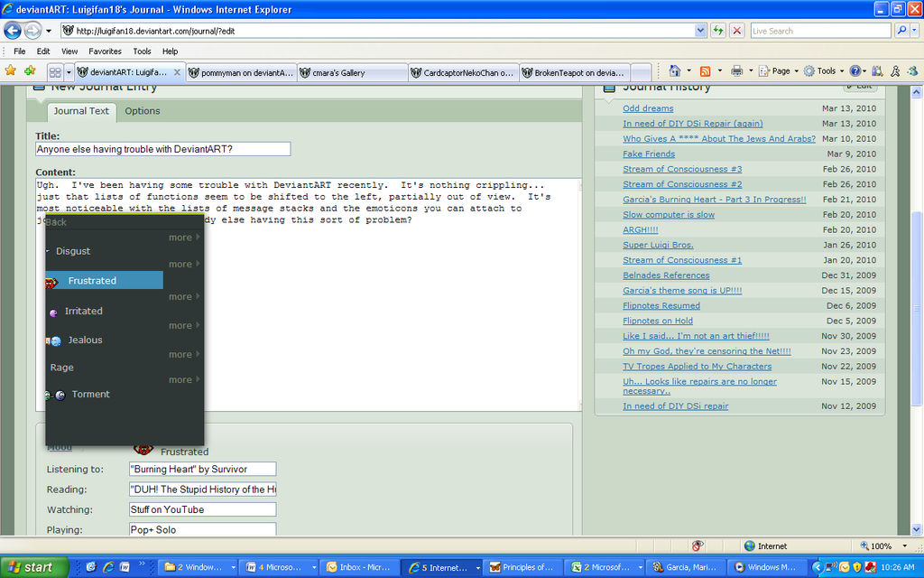Click the orange RSS feeds icon
Screen dimensions: 924x578
coord(705,71)
